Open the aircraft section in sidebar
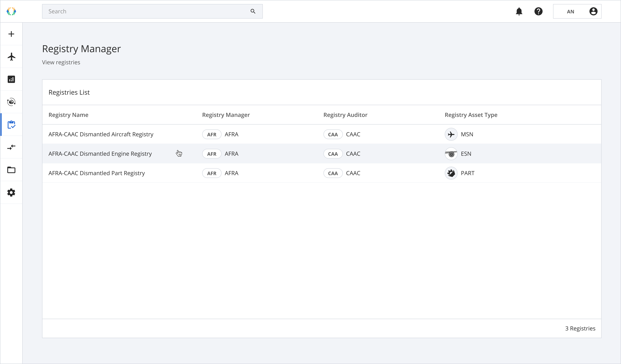This screenshot has height=364, width=621. coord(11,57)
